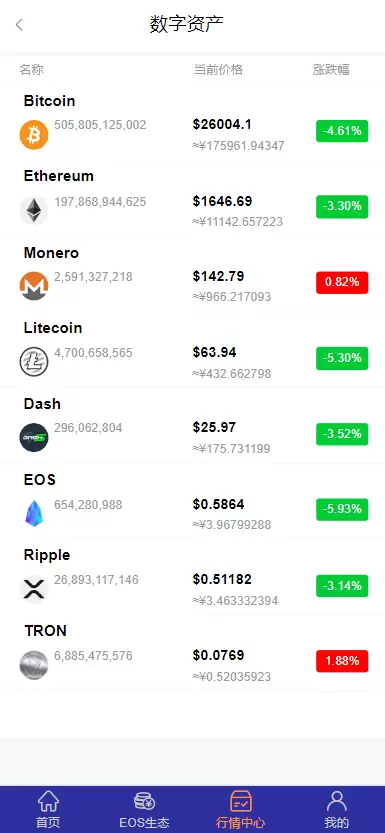Select the 涨跌幅 column header

(x=331, y=70)
